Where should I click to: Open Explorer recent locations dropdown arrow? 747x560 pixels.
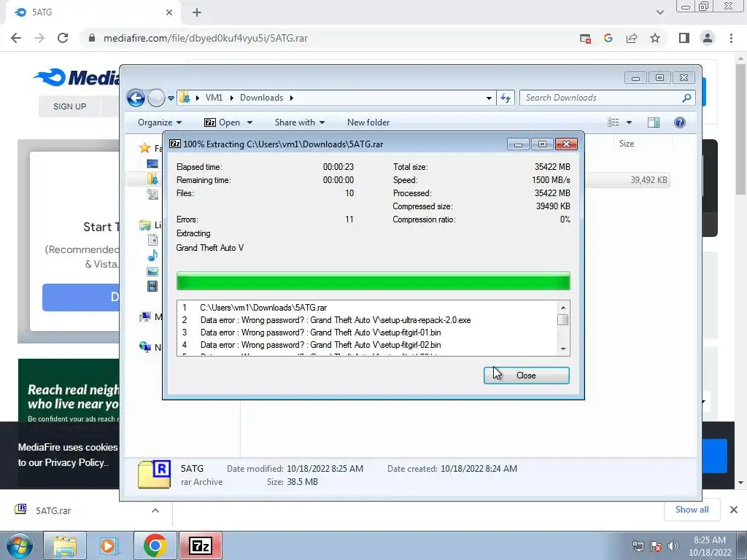(171, 98)
